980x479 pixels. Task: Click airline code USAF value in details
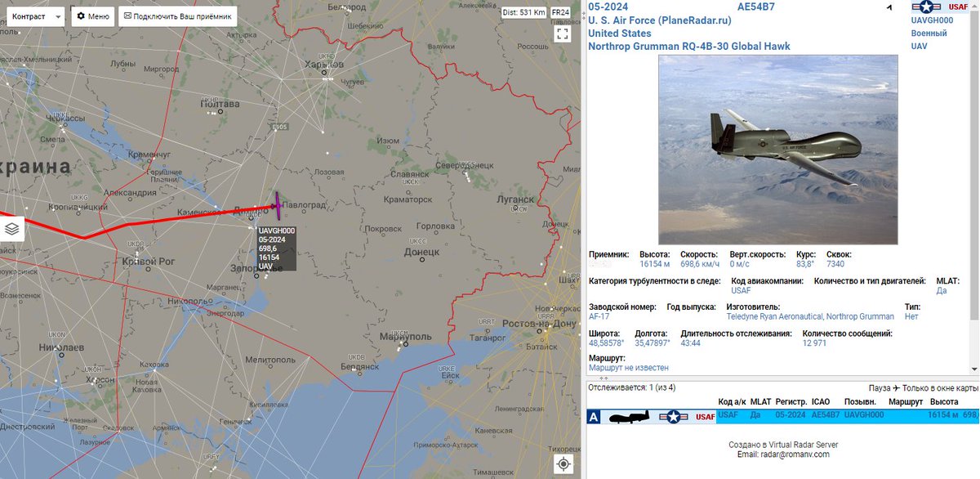[741, 290]
